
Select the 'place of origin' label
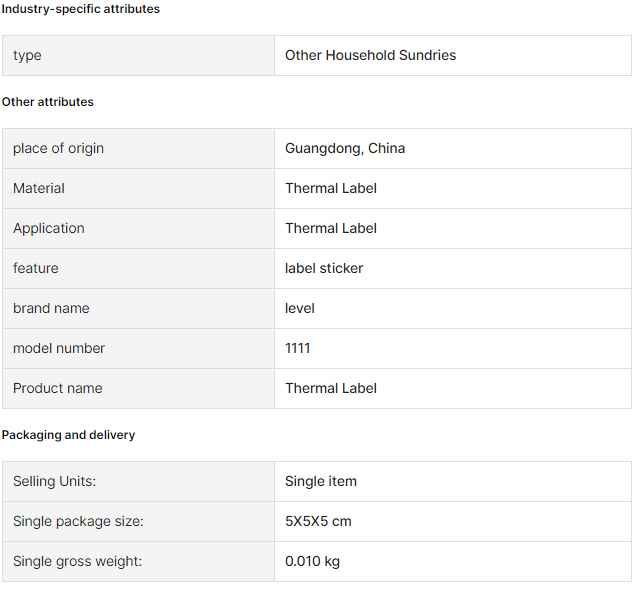click(58, 148)
